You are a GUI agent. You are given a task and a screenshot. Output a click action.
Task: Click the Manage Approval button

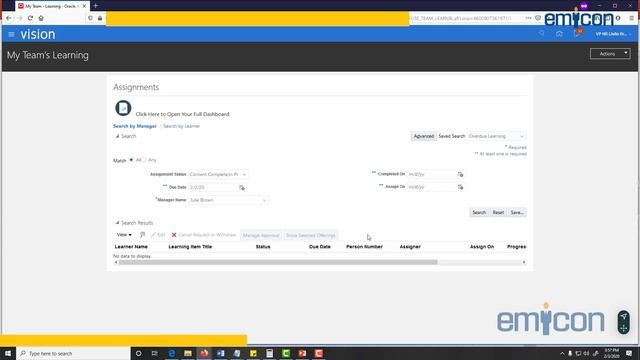click(x=261, y=236)
